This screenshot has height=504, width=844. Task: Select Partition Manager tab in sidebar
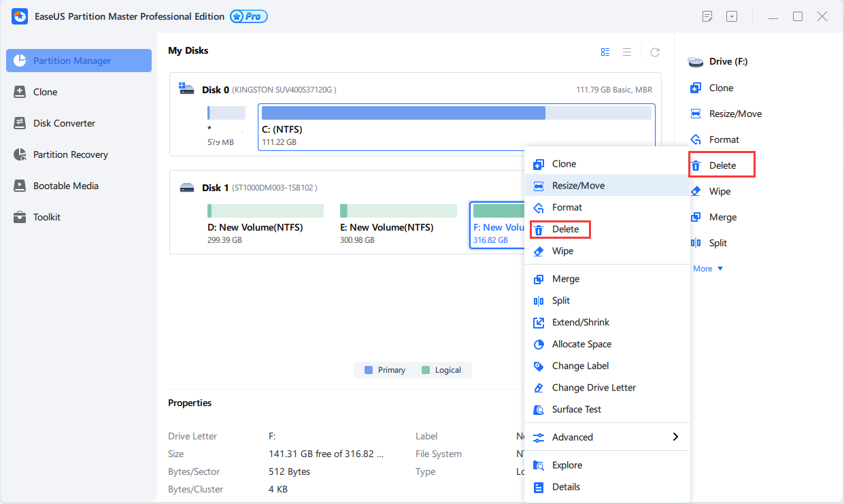pos(79,61)
